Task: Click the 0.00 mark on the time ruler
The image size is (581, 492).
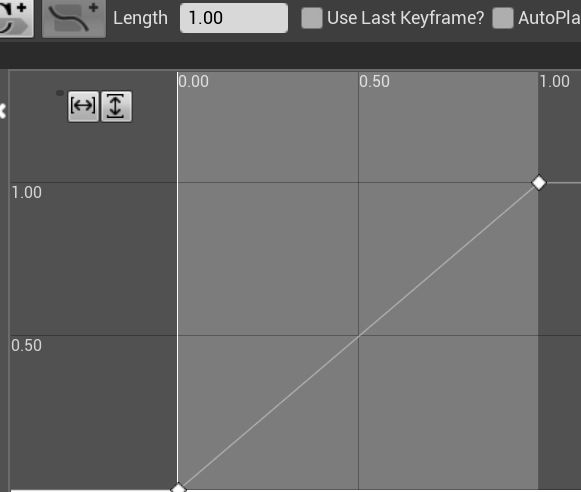Action: click(x=193, y=82)
